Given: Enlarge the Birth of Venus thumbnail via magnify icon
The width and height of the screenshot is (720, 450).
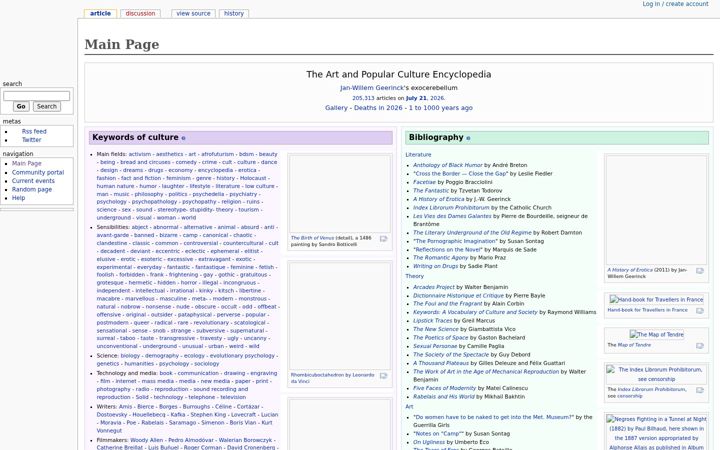Looking at the screenshot, I should (383, 239).
